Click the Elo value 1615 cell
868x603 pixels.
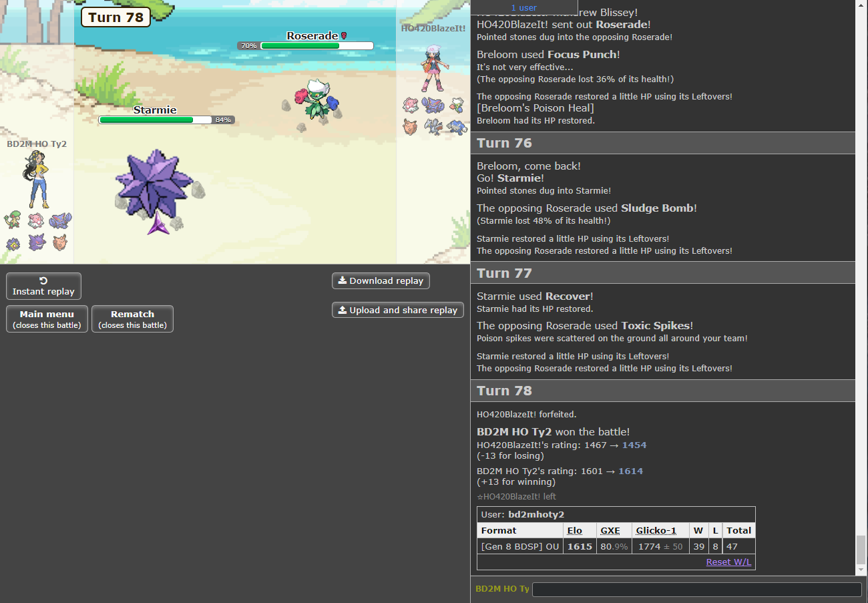580,546
